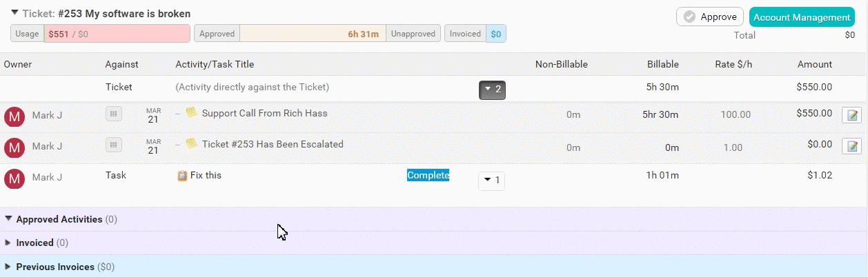Image resolution: width=868 pixels, height=277 pixels.
Task: Click the red Usage budget bar
Action: [x=117, y=34]
